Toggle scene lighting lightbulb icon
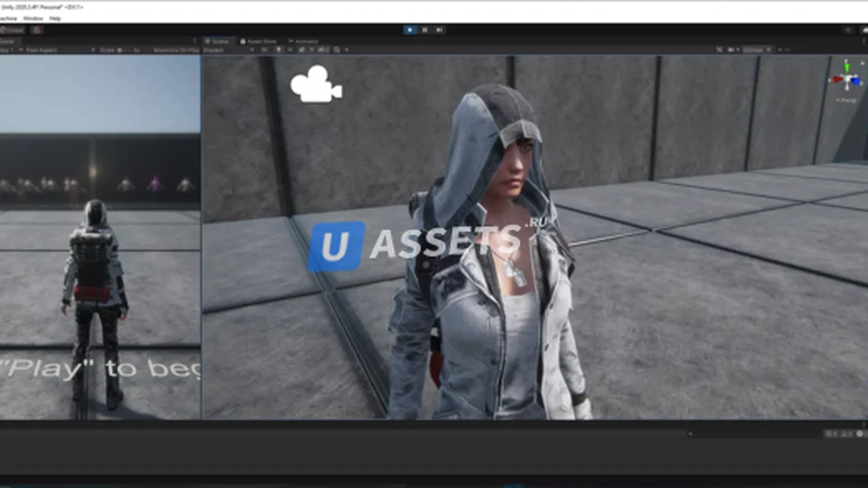 pos(279,49)
